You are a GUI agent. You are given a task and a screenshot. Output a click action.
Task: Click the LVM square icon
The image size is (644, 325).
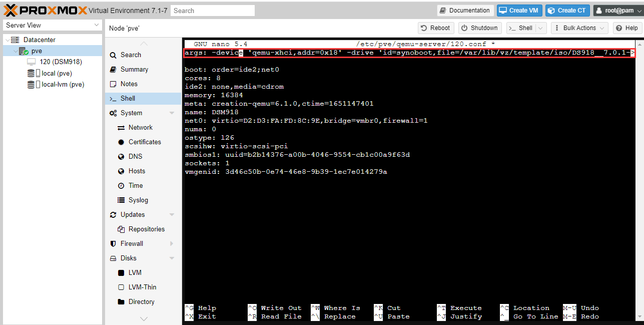click(121, 273)
